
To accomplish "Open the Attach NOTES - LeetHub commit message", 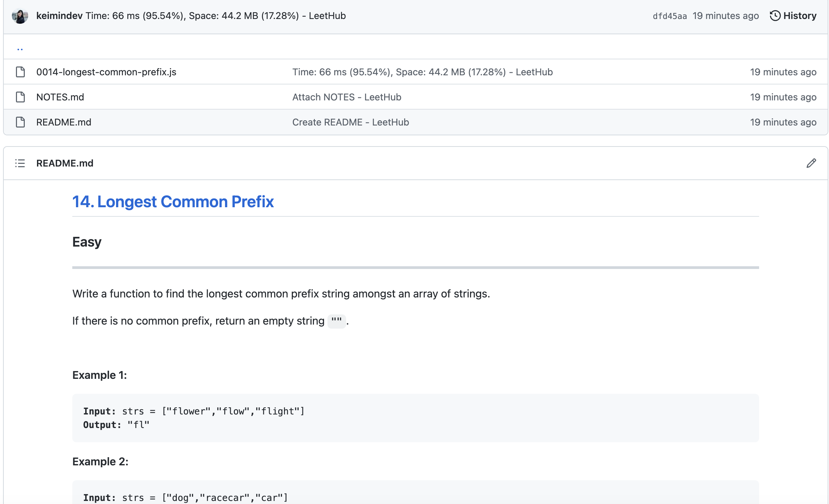I will pyautogui.click(x=346, y=97).
